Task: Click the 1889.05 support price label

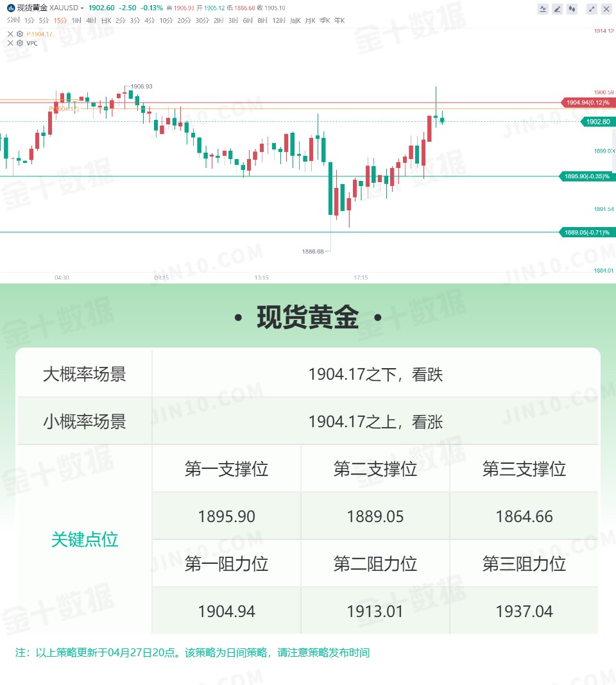Action: tap(587, 232)
